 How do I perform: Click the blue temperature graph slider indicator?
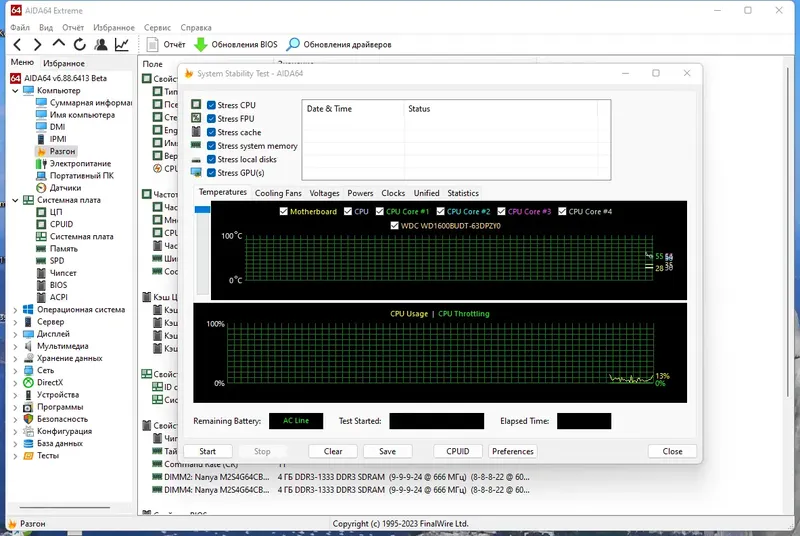point(203,210)
